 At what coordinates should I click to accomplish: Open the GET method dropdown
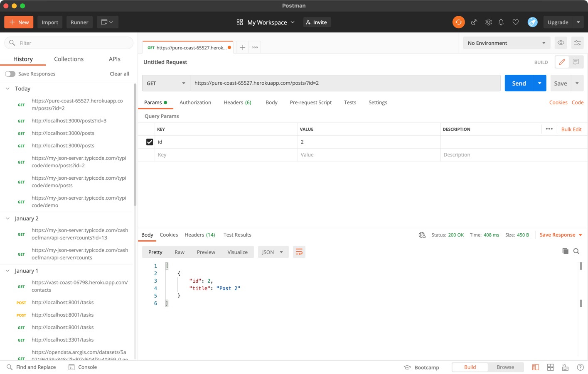(x=166, y=83)
